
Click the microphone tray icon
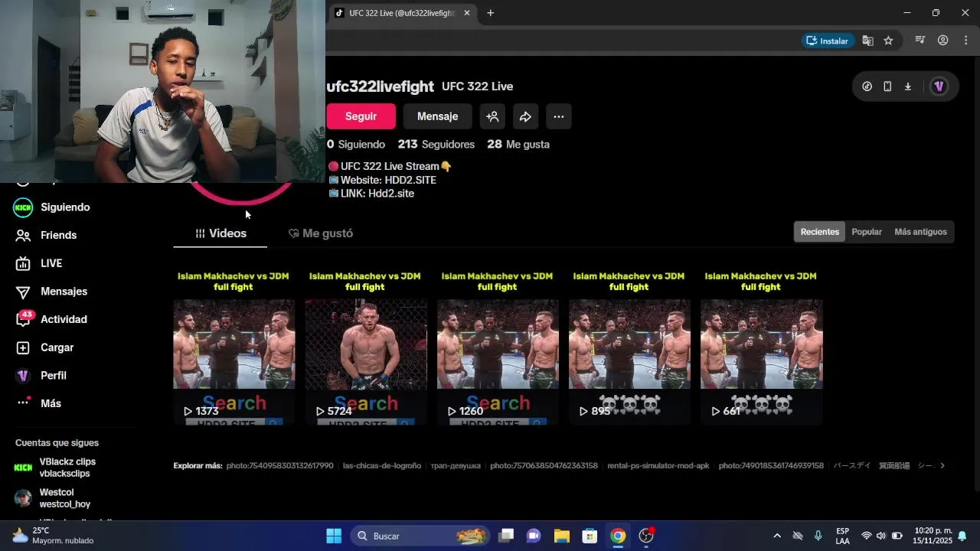point(818,536)
